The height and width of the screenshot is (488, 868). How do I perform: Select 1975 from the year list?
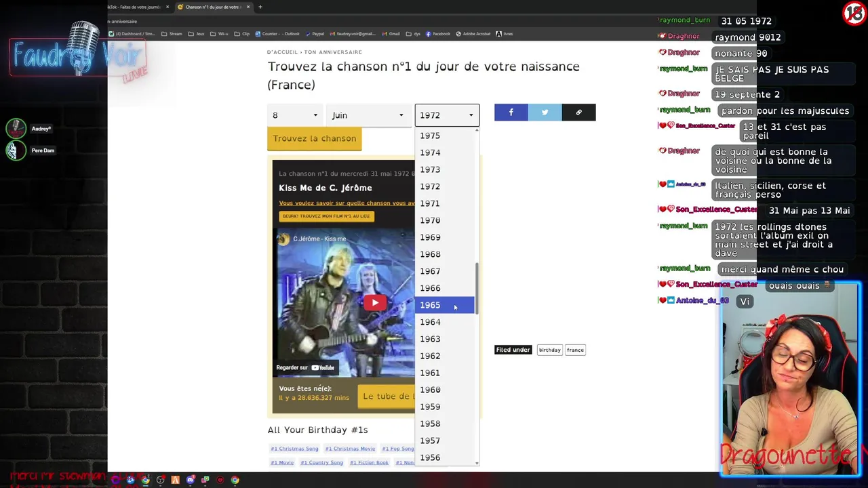[445, 136]
